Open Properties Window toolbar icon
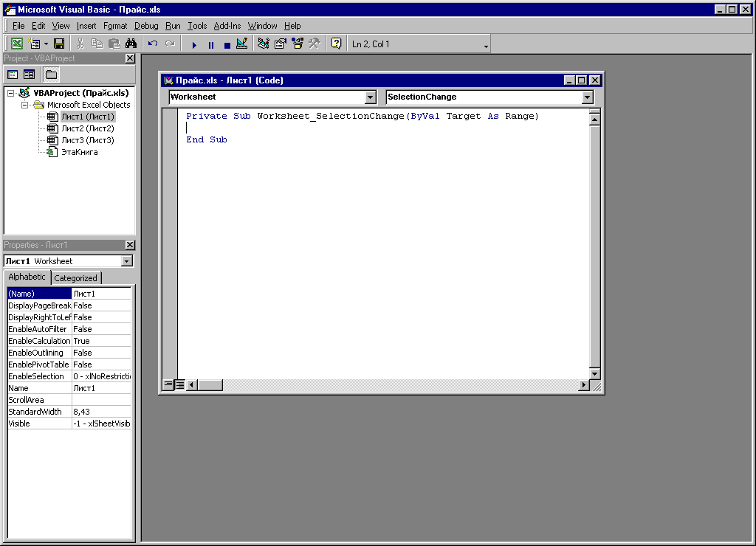 pyautogui.click(x=280, y=44)
